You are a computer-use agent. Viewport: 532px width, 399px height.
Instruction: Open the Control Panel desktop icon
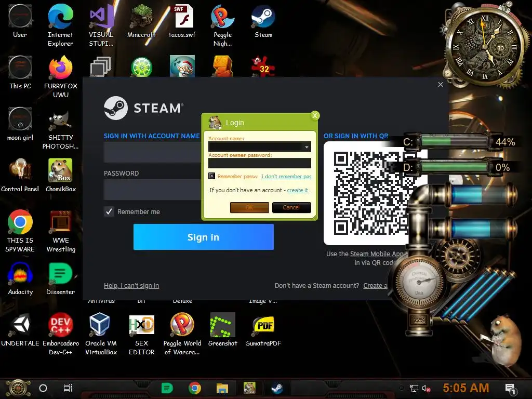click(x=20, y=176)
